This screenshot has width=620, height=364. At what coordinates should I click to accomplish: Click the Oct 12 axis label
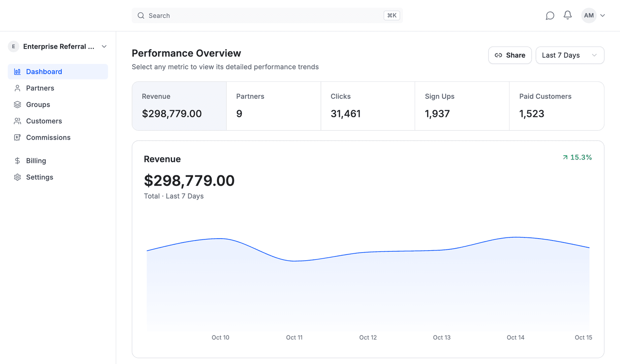368,338
